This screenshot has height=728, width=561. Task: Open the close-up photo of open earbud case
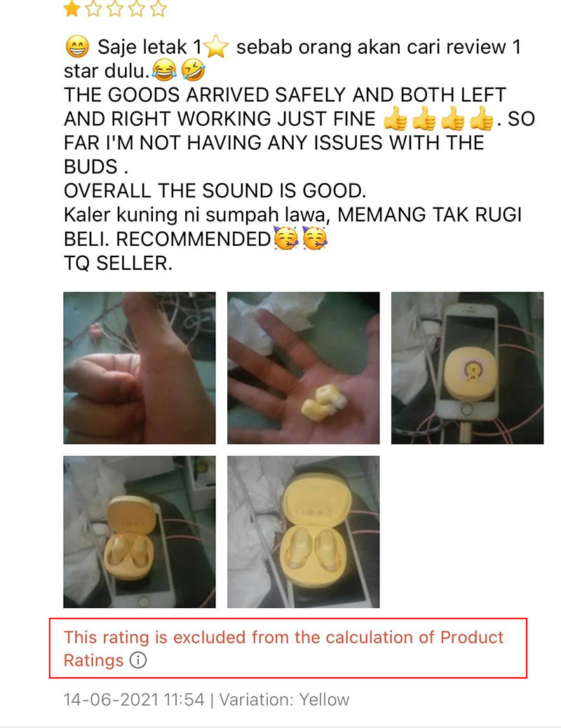coord(304,532)
